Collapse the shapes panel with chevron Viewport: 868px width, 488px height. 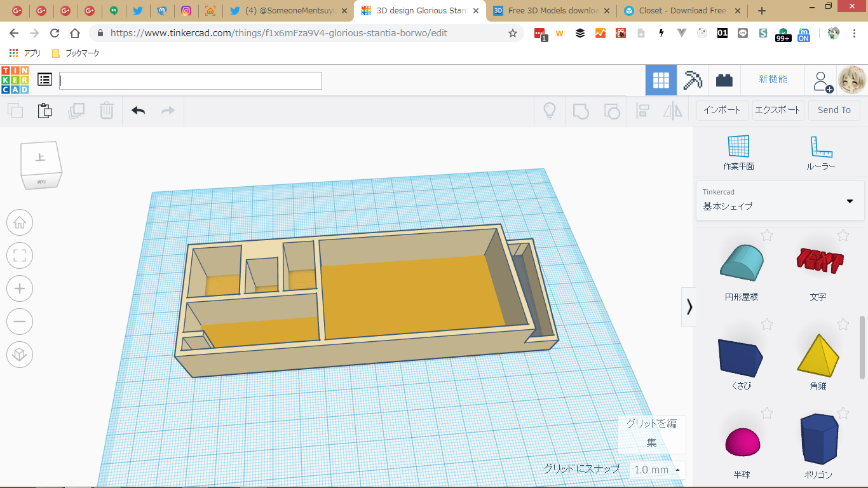point(689,307)
